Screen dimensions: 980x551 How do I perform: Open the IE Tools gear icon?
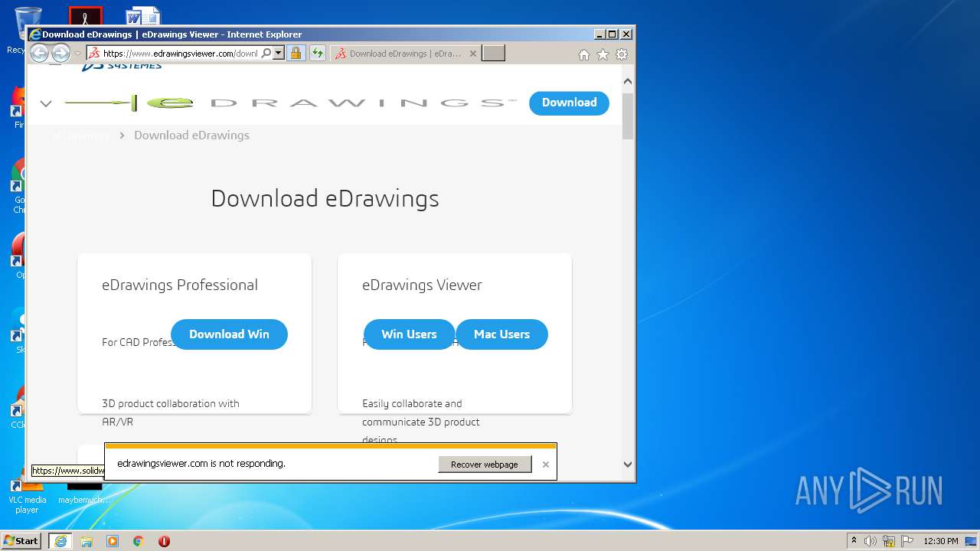click(622, 54)
